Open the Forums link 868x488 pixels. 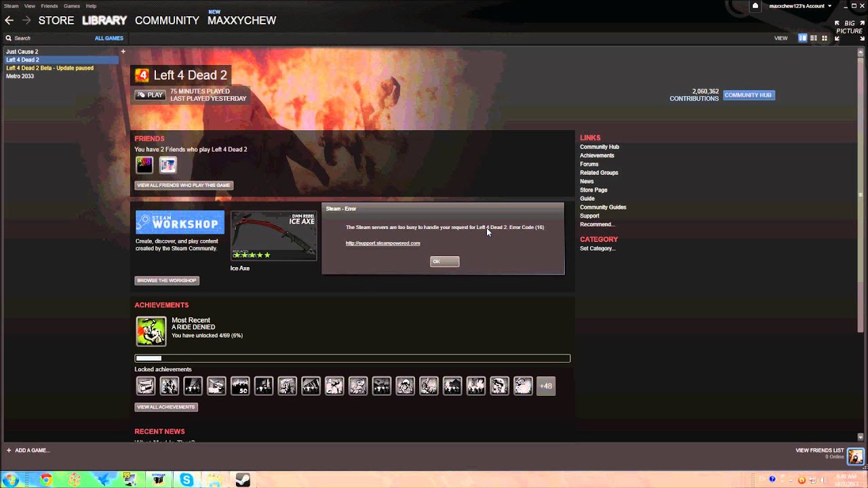coord(589,164)
